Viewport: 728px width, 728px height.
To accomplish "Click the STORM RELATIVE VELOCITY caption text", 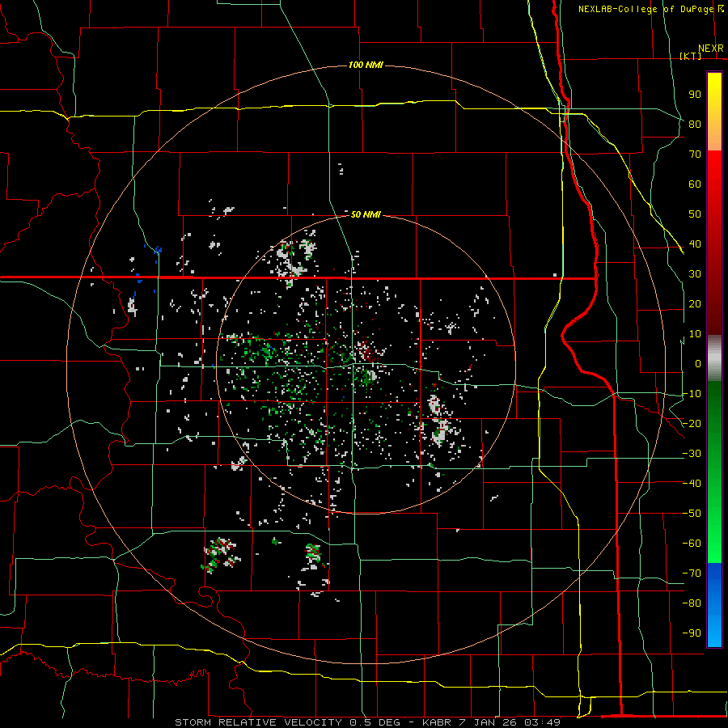I will pyautogui.click(x=260, y=722).
